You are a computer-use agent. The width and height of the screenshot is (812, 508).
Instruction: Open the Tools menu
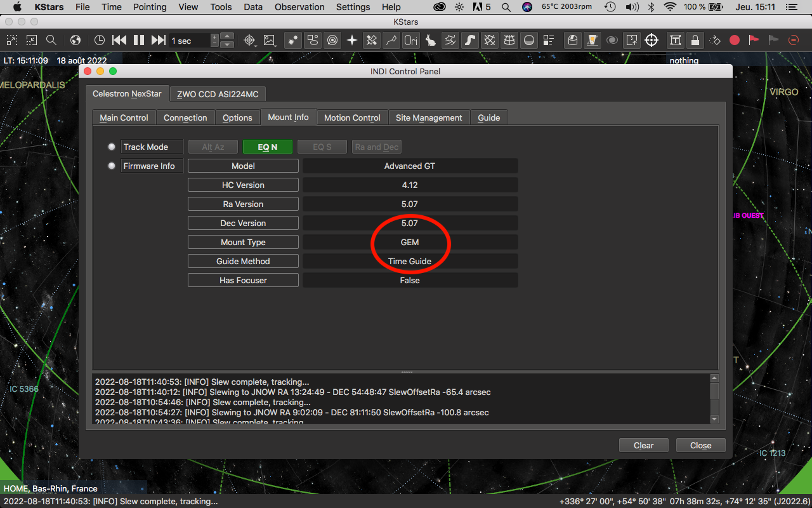pyautogui.click(x=221, y=7)
